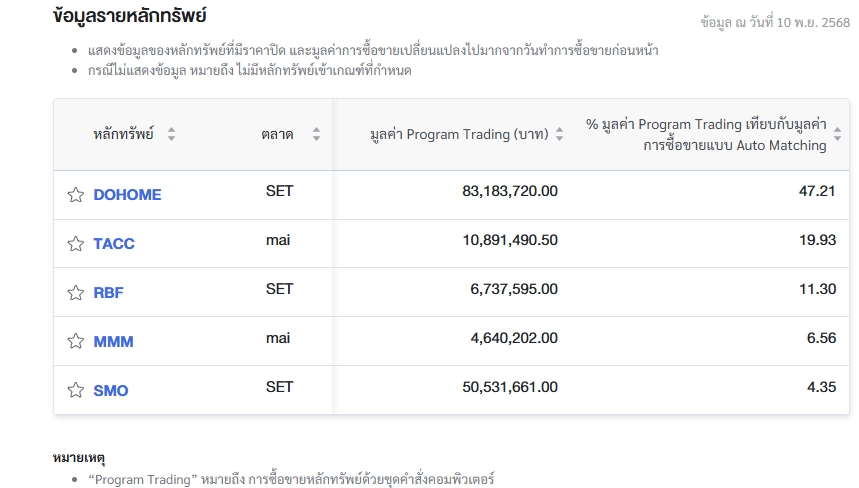
Task: Click the star icon next to MMM
Action: pyautogui.click(x=75, y=342)
